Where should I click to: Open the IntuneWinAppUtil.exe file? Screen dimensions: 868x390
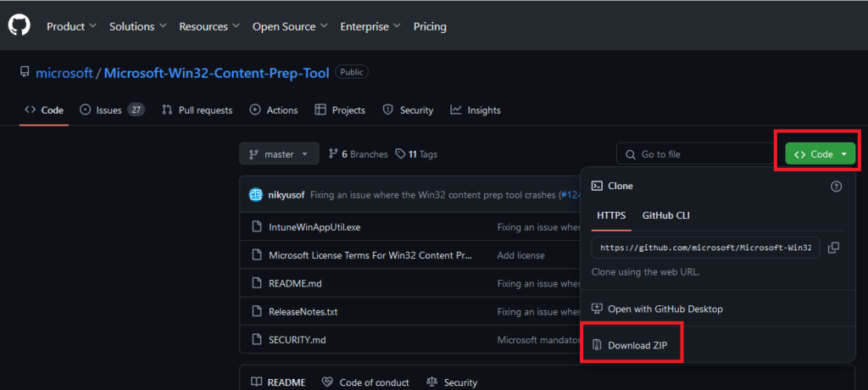(x=314, y=227)
